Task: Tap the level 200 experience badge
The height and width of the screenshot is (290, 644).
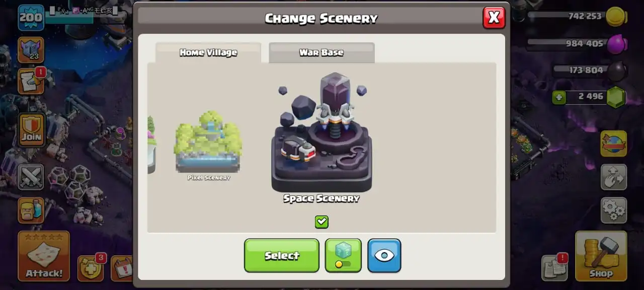Action: coord(31,18)
